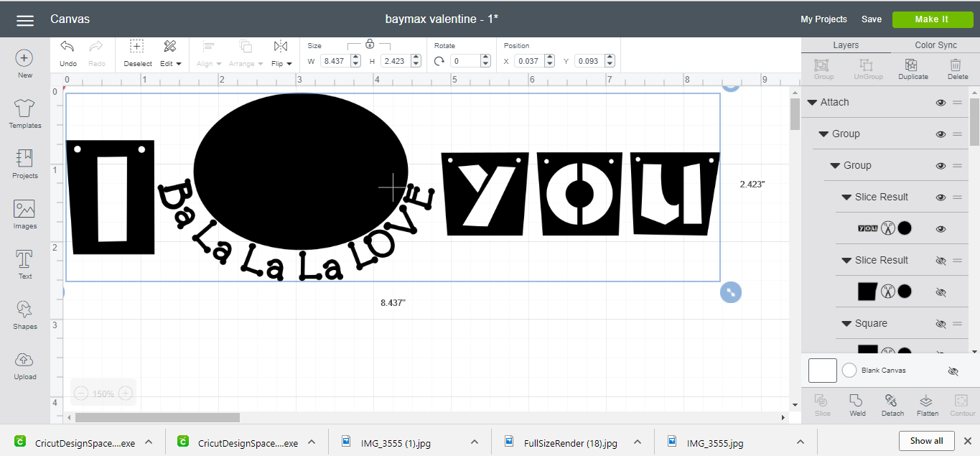
Task: Click the Redo arrow
Action: pyautogui.click(x=96, y=47)
